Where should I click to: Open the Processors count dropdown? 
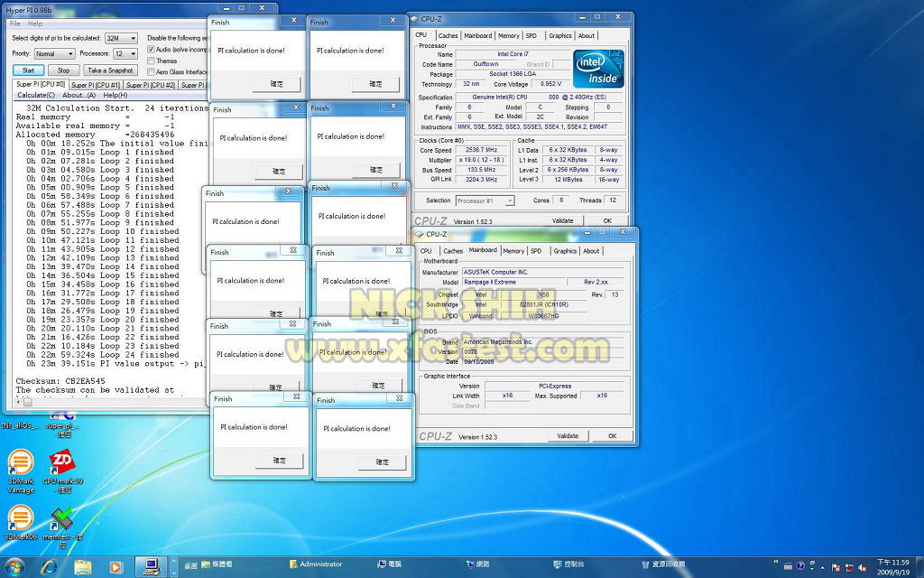pos(133,54)
